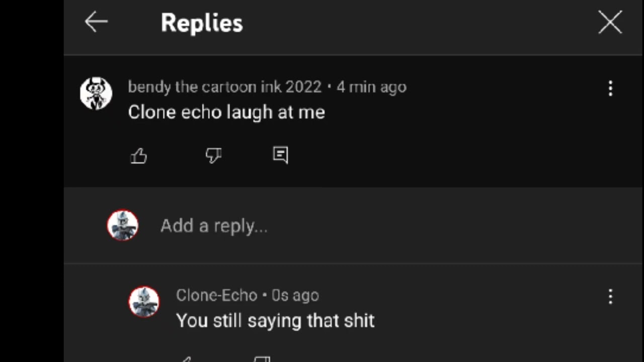This screenshot has width=644, height=362.
Task: Open bendy the cartoon ink profile picture
Action: coord(96,93)
